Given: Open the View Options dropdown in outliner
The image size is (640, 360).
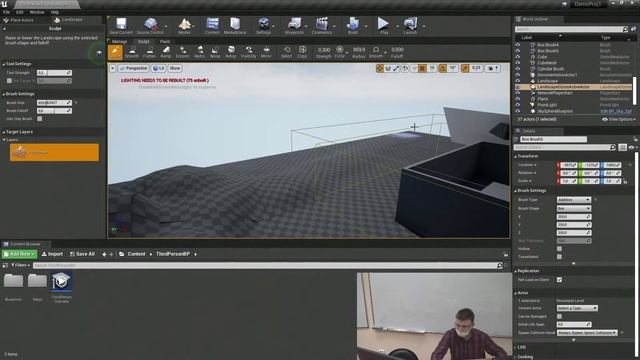Looking at the screenshot, I should coord(619,119).
